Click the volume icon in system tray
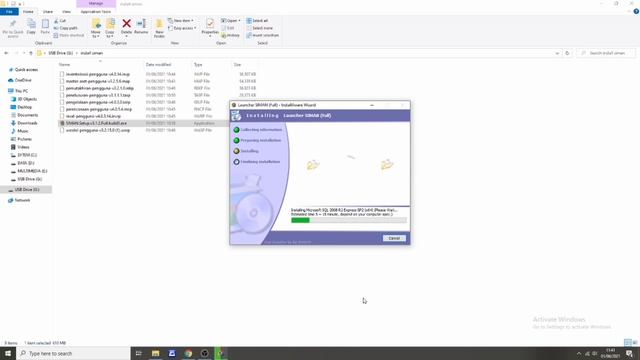This screenshot has width=640, height=360. click(x=595, y=353)
